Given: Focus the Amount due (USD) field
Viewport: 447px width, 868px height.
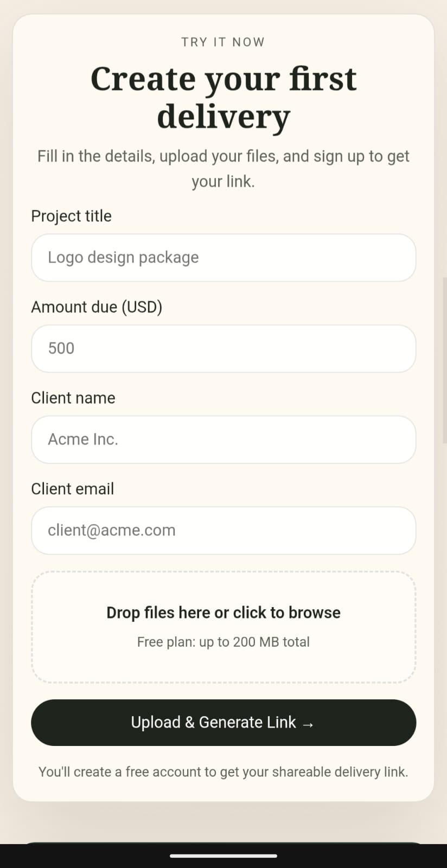Looking at the screenshot, I should (224, 349).
